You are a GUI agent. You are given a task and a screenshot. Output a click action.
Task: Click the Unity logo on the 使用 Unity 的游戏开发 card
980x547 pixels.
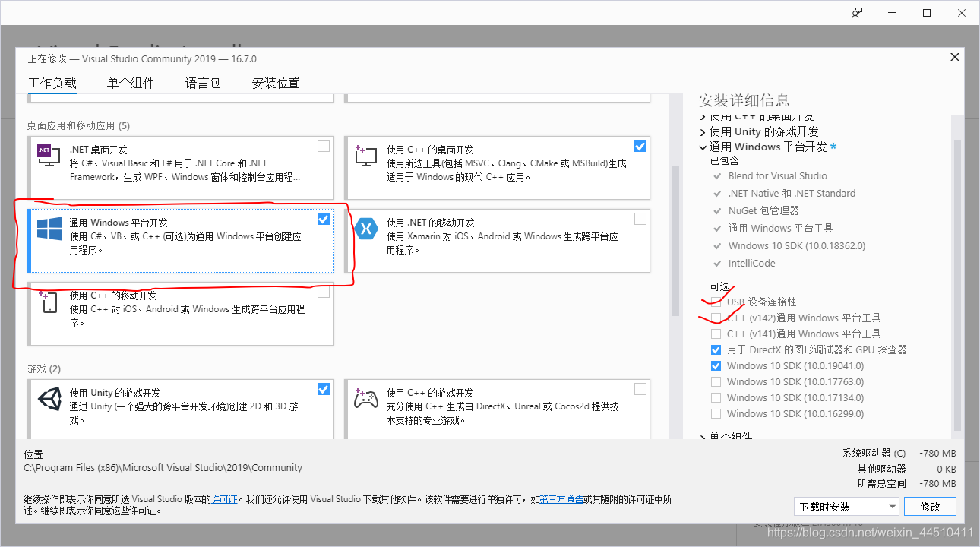click(49, 398)
